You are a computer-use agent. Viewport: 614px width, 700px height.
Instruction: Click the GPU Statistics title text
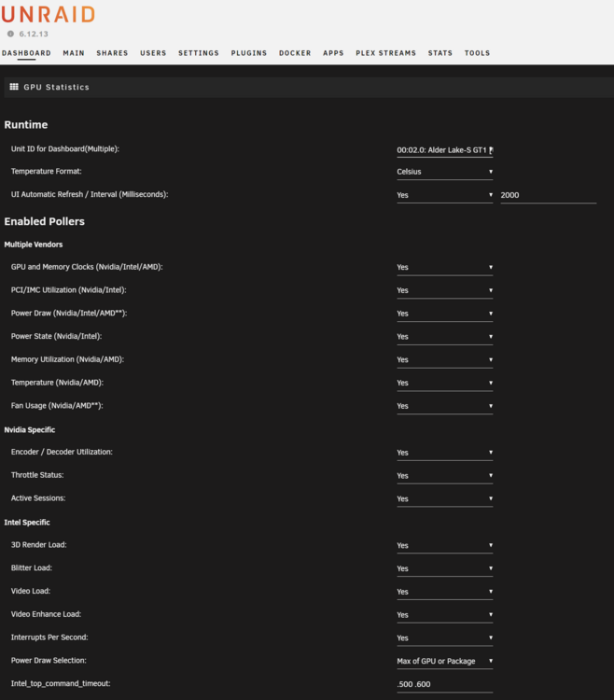57,87
